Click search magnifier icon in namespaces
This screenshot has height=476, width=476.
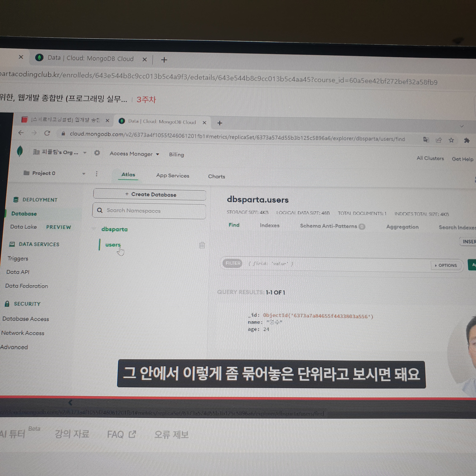(99, 210)
